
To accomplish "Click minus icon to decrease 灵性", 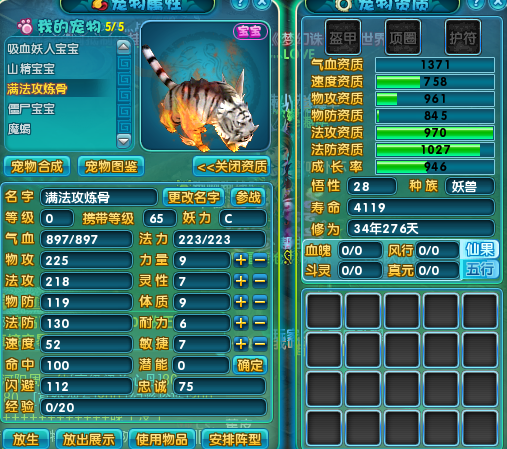I will click(x=260, y=281).
